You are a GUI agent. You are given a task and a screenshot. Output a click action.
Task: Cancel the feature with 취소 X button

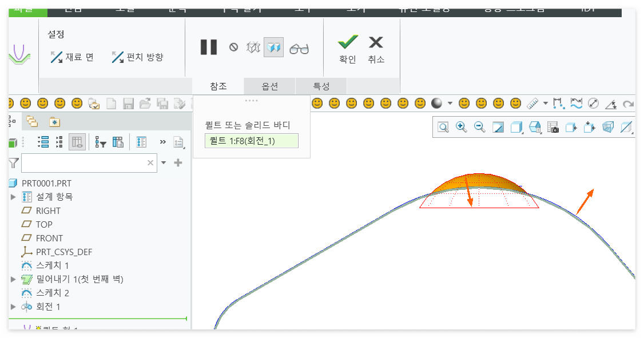pyautogui.click(x=376, y=49)
